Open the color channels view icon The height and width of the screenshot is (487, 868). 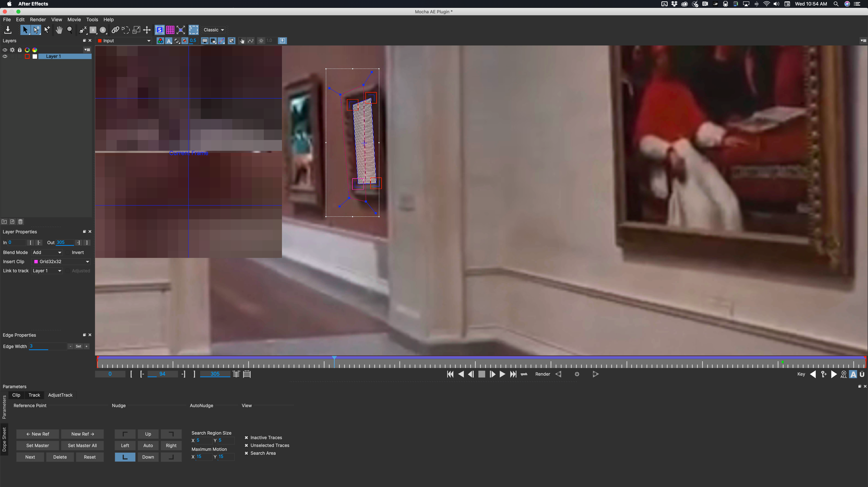pyautogui.click(x=160, y=41)
